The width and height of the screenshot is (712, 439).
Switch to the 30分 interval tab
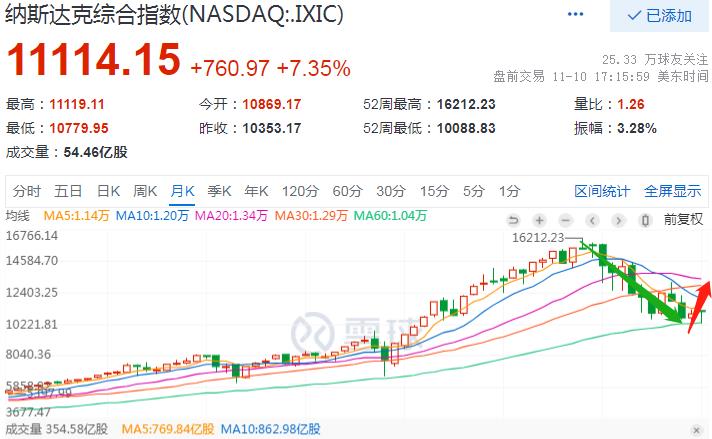[391, 191]
